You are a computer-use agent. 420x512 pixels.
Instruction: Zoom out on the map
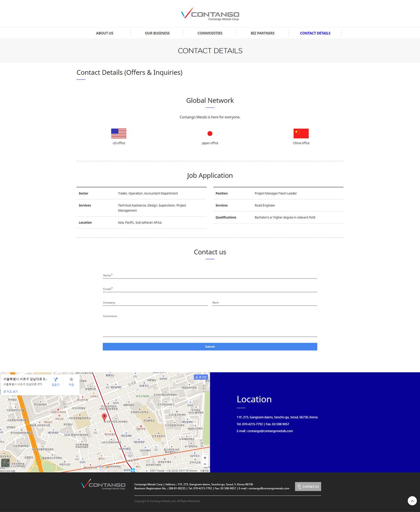pyautogui.click(x=205, y=464)
